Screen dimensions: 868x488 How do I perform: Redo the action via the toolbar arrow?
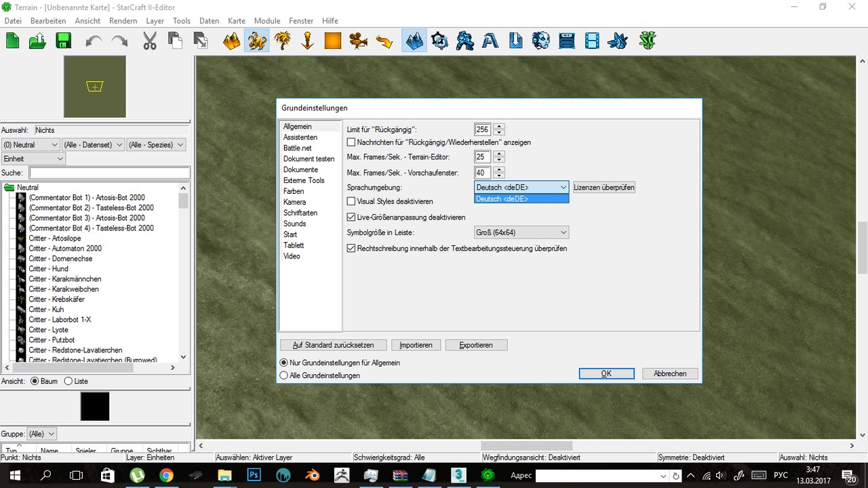(119, 41)
